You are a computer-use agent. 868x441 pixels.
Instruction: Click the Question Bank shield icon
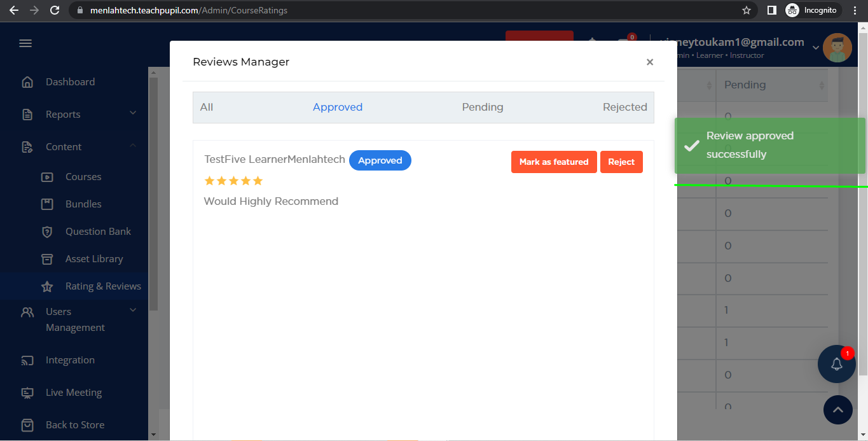click(x=47, y=232)
